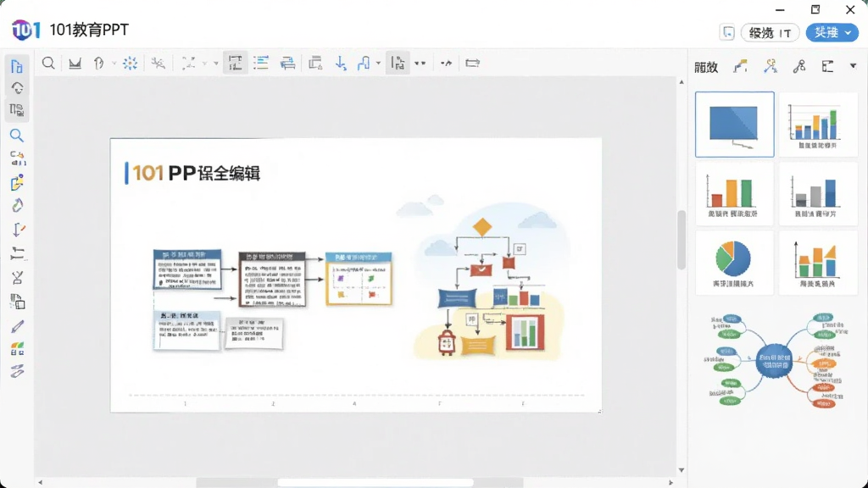Viewport: 868px width, 488px height.
Task: Click the small forward-arrow toolbar icon
Action: tap(446, 63)
